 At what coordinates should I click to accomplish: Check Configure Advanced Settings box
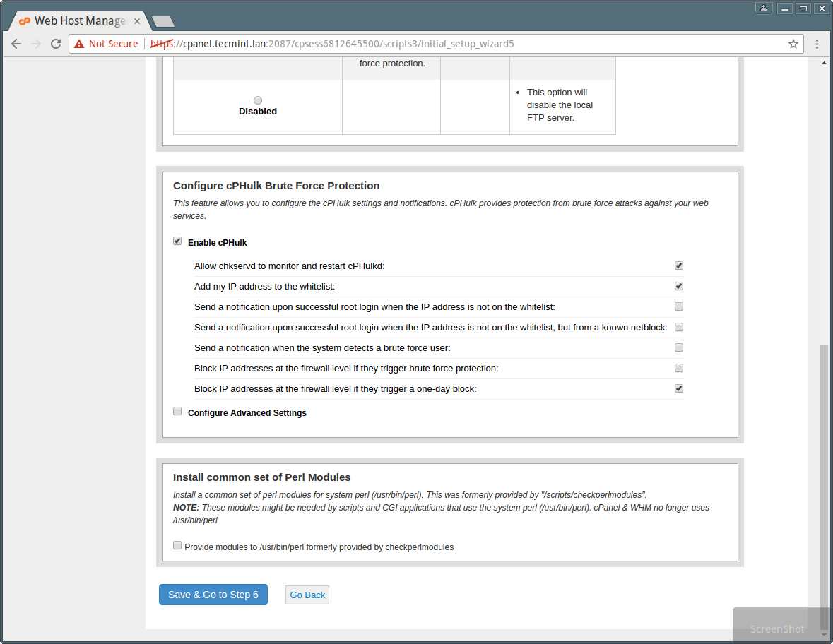coord(177,411)
